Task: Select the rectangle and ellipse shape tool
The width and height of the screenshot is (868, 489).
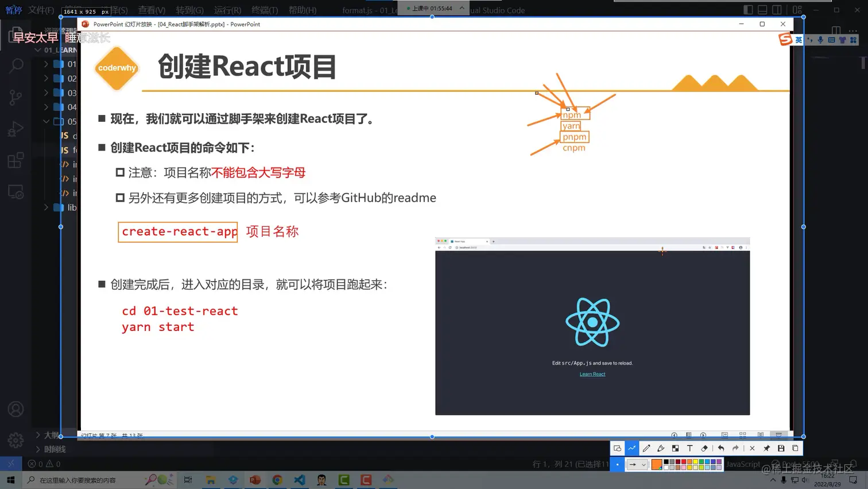Action: pyautogui.click(x=617, y=448)
